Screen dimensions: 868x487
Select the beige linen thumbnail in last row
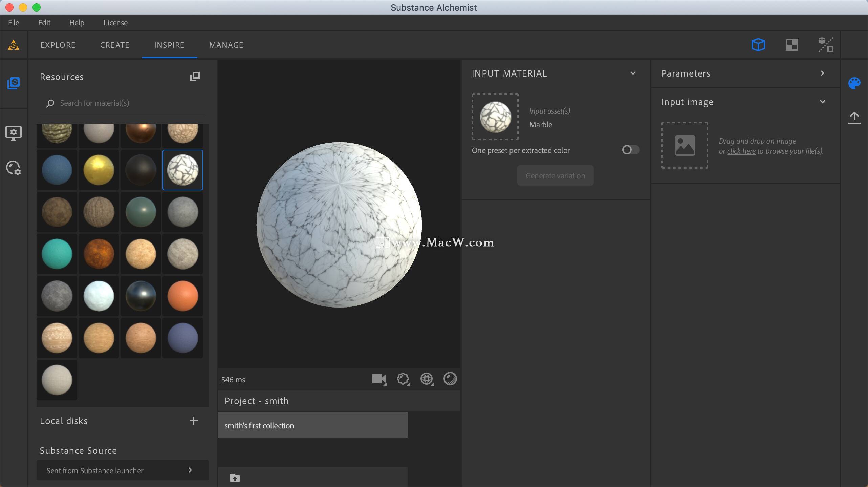pyautogui.click(x=57, y=380)
